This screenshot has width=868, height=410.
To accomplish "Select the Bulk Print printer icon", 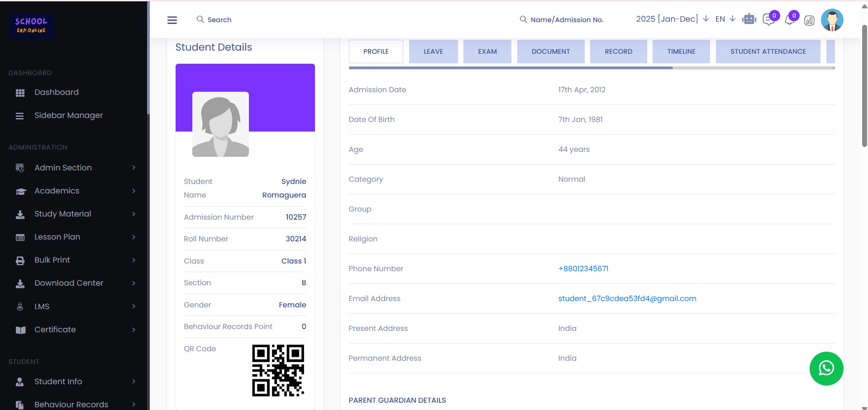I will tap(20, 260).
